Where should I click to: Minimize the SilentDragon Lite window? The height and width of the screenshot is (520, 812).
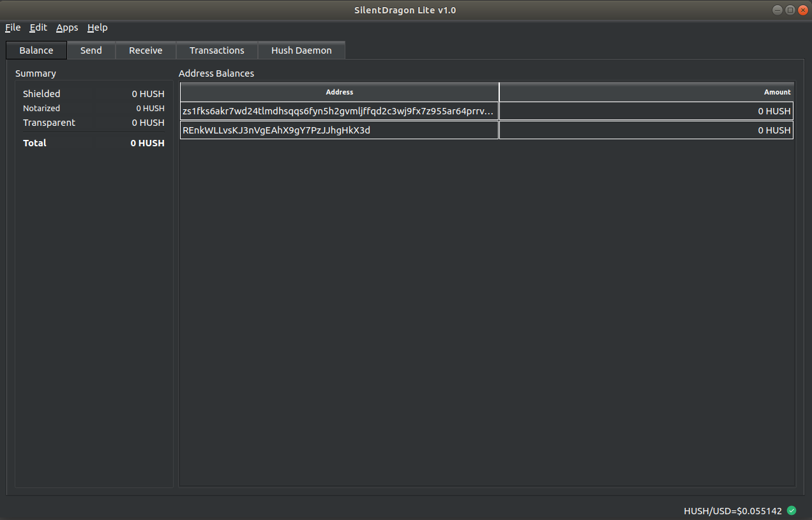pyautogui.click(x=777, y=10)
